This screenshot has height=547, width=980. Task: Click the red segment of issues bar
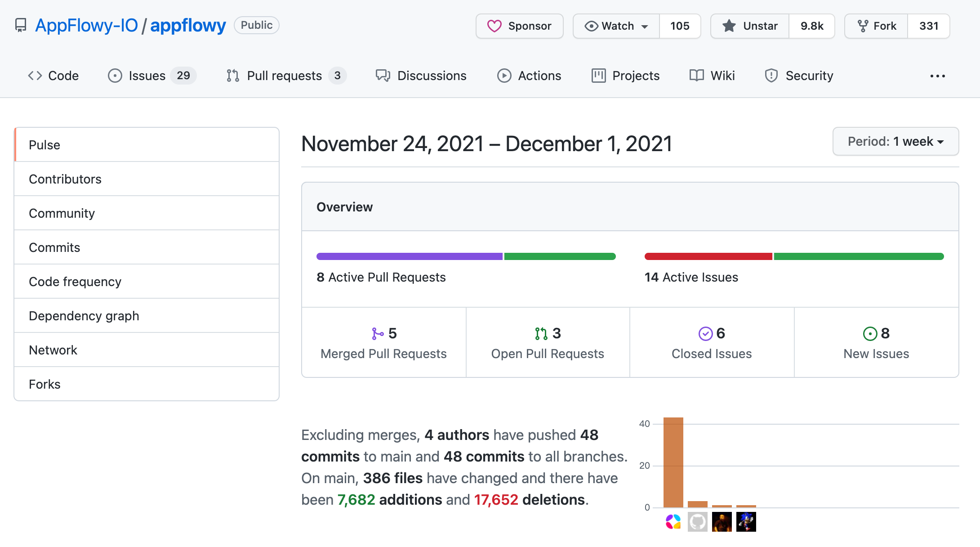pos(708,256)
